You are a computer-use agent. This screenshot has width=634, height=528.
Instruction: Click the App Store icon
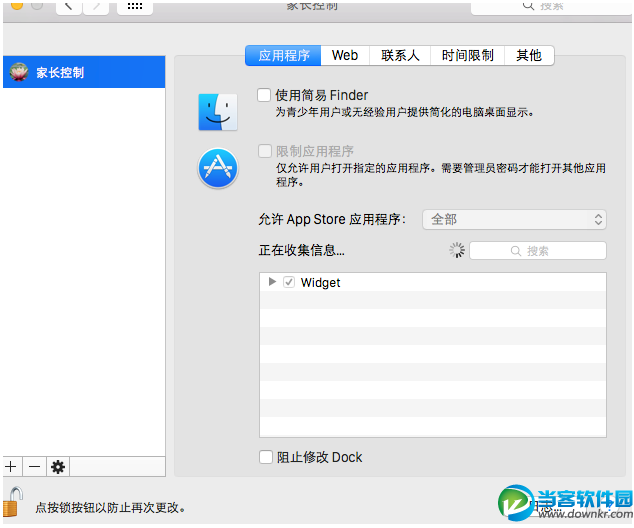click(218, 168)
